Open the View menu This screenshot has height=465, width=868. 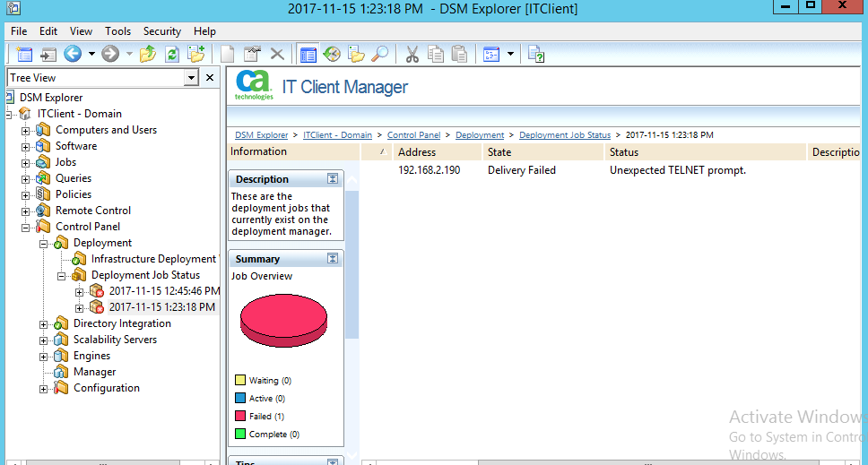(81, 31)
